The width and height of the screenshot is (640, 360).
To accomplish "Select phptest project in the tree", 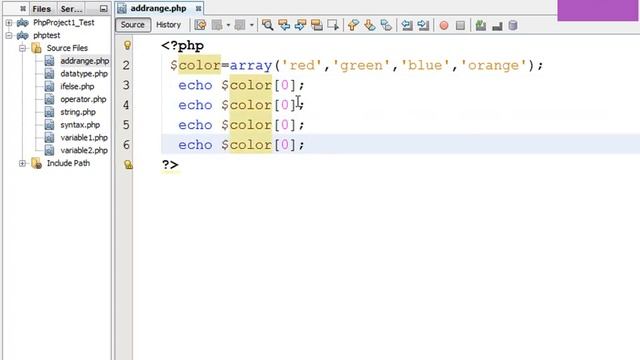I will (47, 35).
